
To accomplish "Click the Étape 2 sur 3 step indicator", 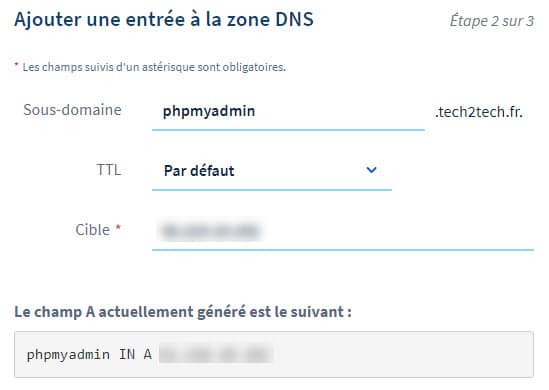I will 492,21.
